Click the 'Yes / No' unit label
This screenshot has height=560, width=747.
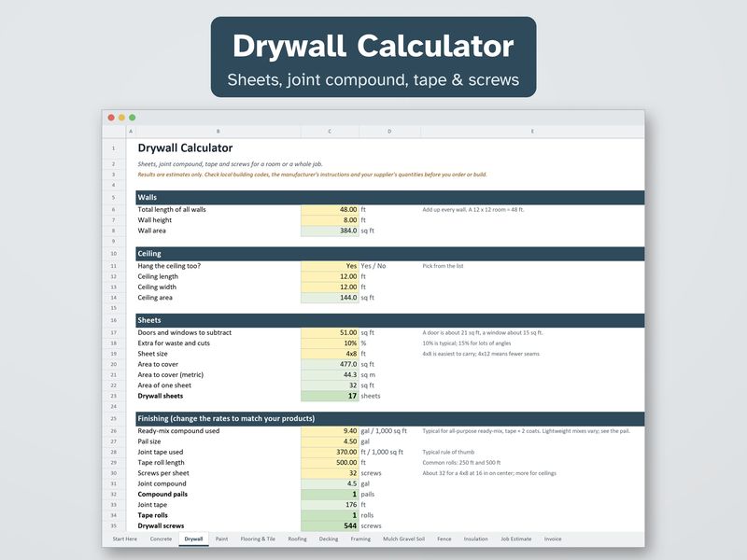373,266
